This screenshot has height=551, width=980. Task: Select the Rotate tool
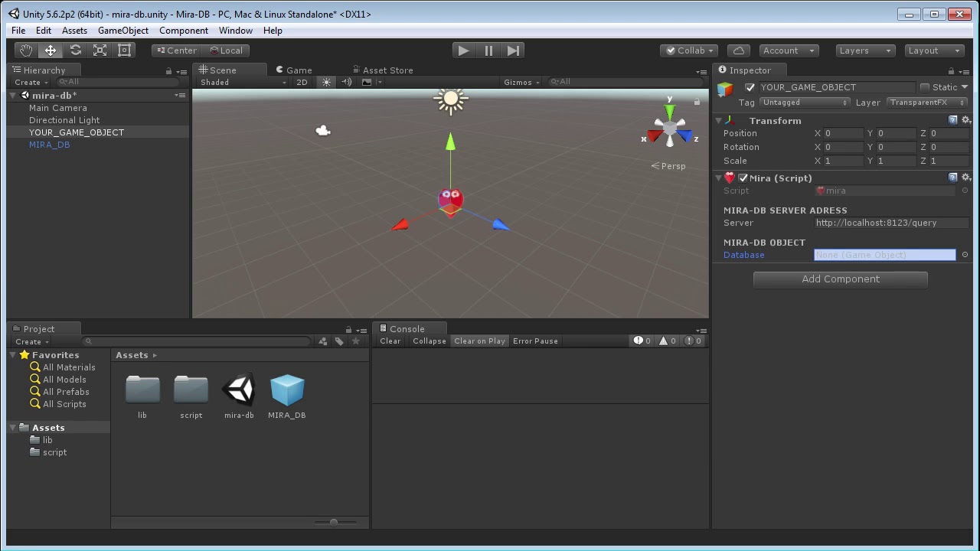pyautogui.click(x=75, y=51)
